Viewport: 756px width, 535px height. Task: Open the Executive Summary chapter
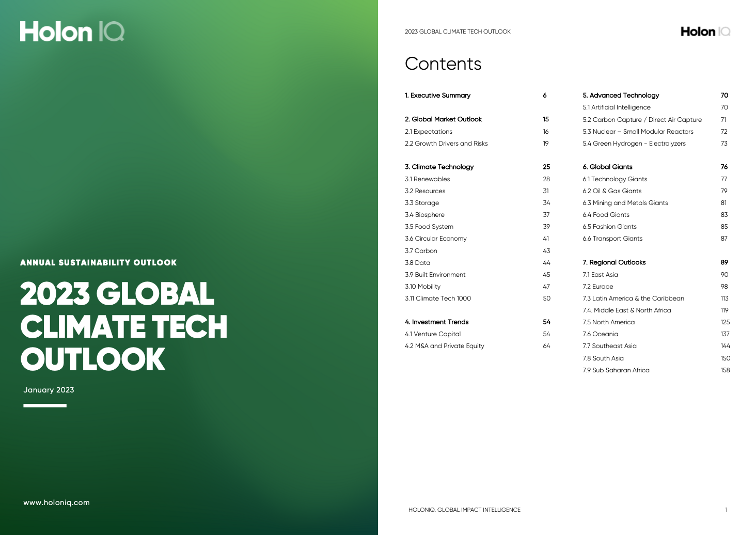click(x=438, y=95)
